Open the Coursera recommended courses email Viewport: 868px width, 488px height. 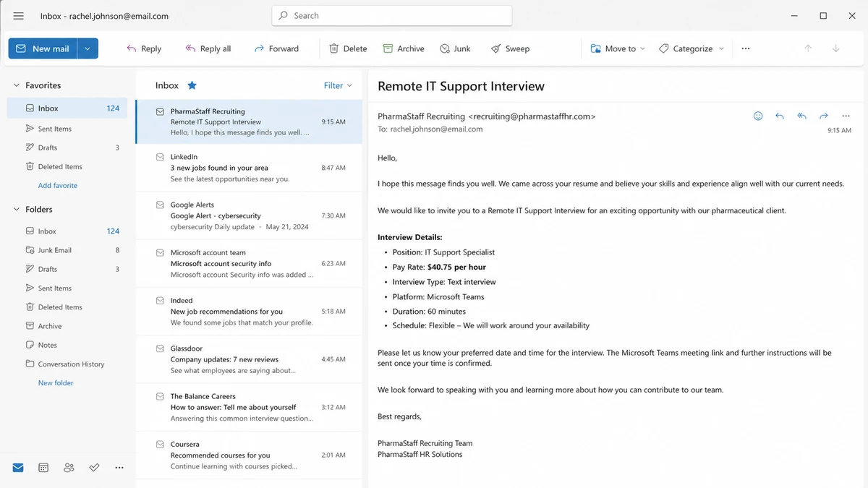(x=249, y=455)
